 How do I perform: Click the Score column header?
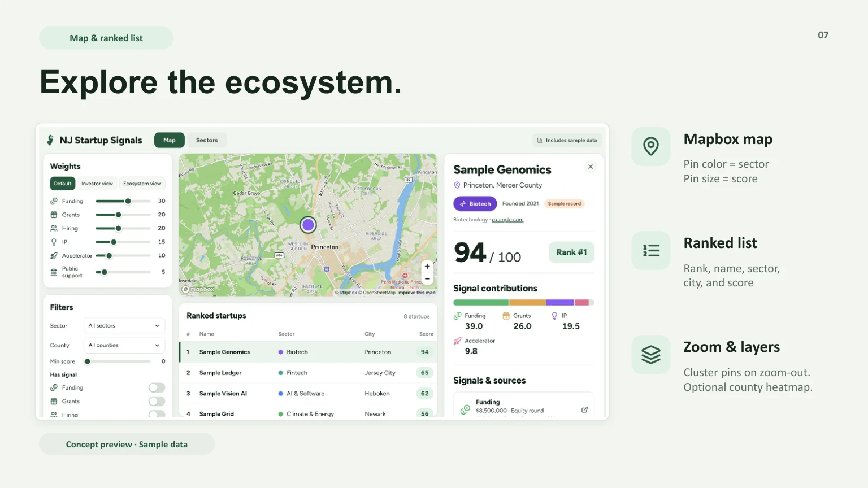pyautogui.click(x=427, y=334)
